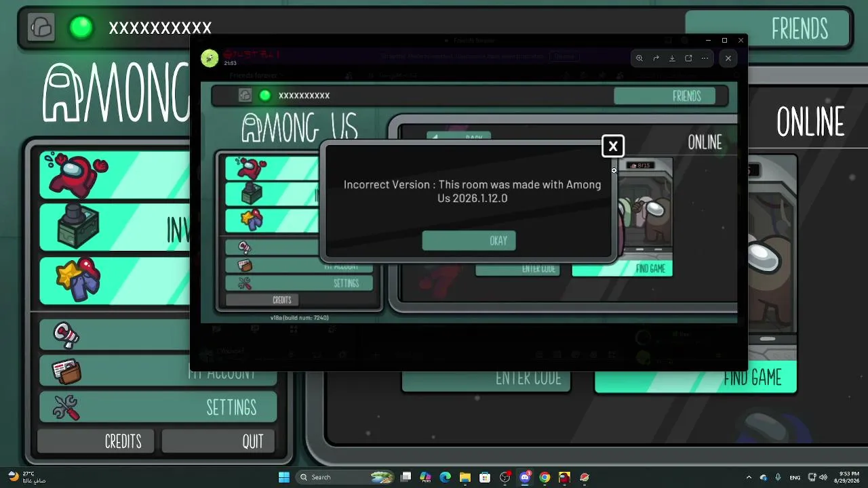Open the My Account wallet icon in the game window
This screenshot has height=488, width=868.
pos(66,371)
